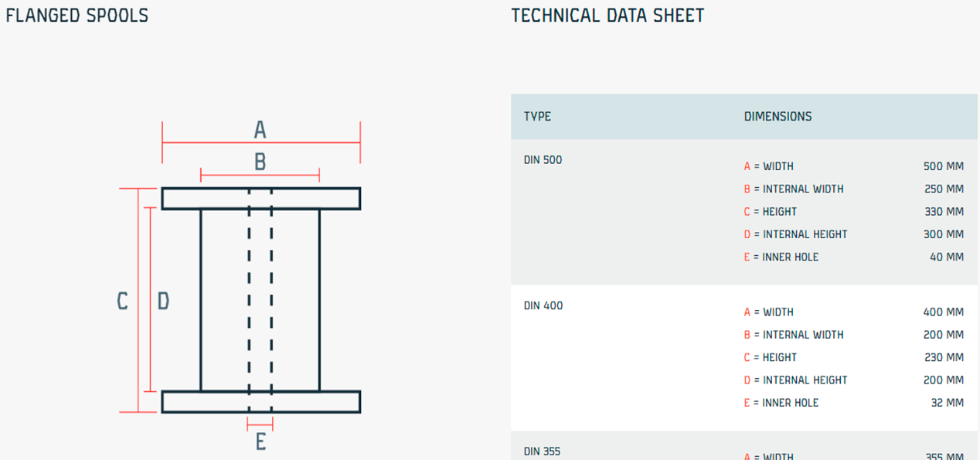Click the DIN 400 type label
The image size is (980, 460).
(543, 306)
